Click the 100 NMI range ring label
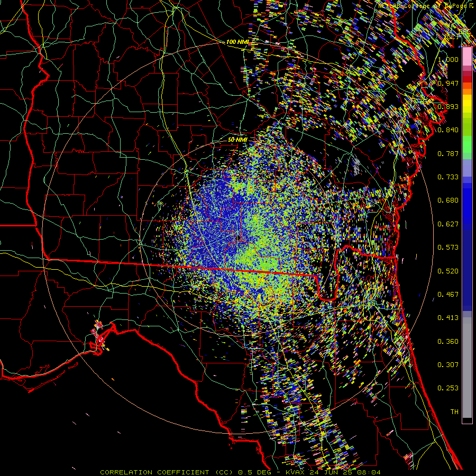 [237, 42]
